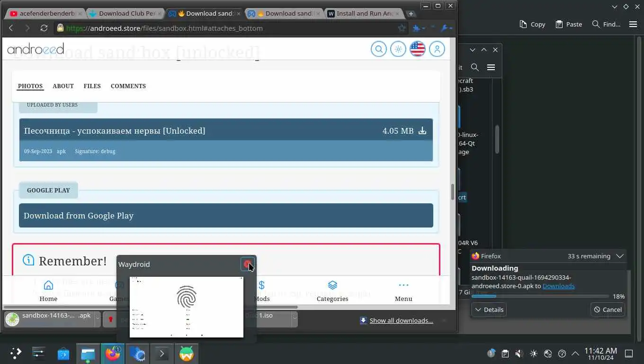Click Download from Google Play button

point(226,216)
